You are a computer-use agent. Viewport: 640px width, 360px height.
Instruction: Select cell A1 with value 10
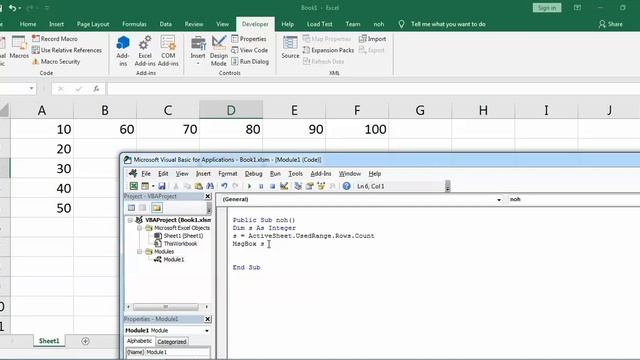point(42,129)
